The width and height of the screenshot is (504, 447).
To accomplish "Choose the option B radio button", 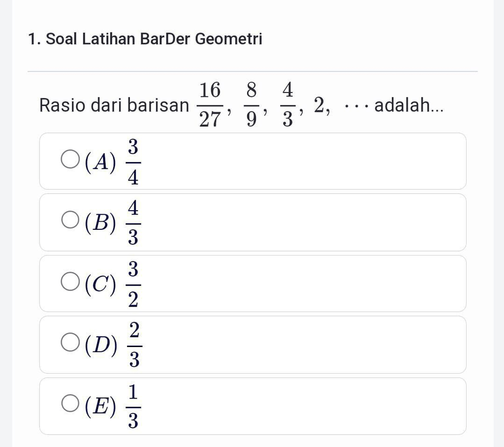I will pos(69,222).
